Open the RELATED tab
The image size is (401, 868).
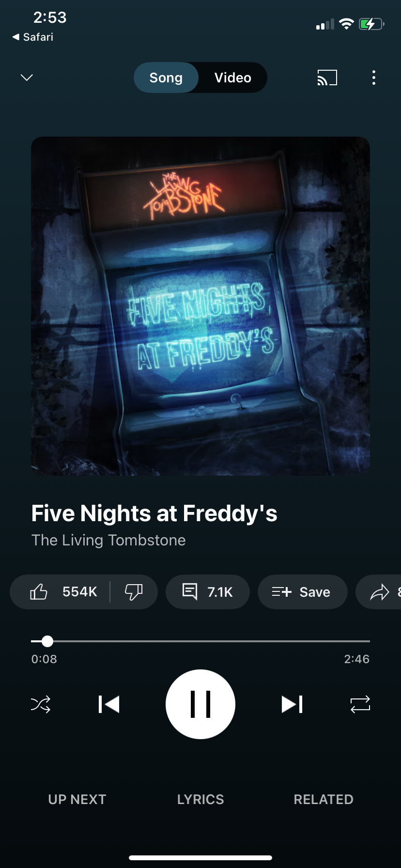point(324,799)
